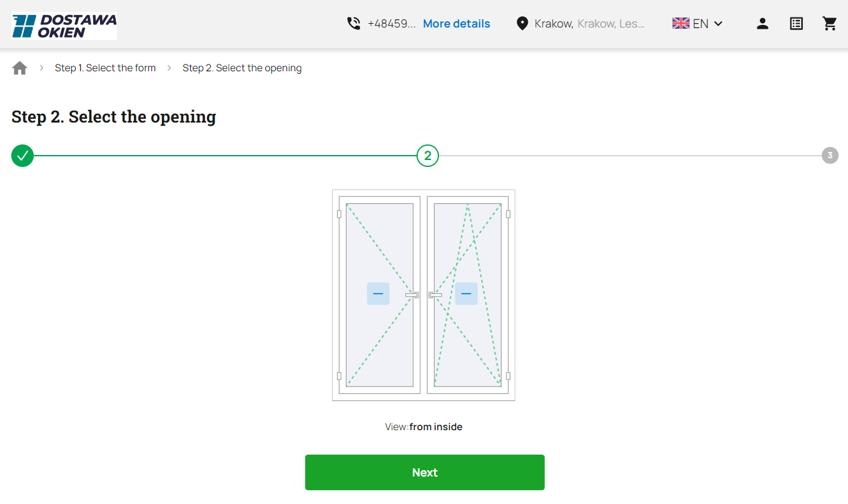Click the Step 2 breadcrumb entry

click(242, 68)
